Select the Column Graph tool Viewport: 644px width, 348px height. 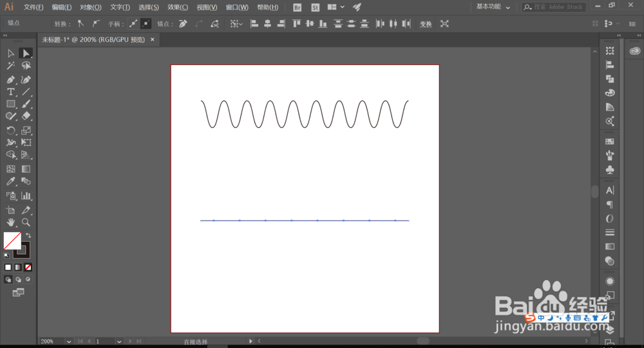tap(26, 196)
